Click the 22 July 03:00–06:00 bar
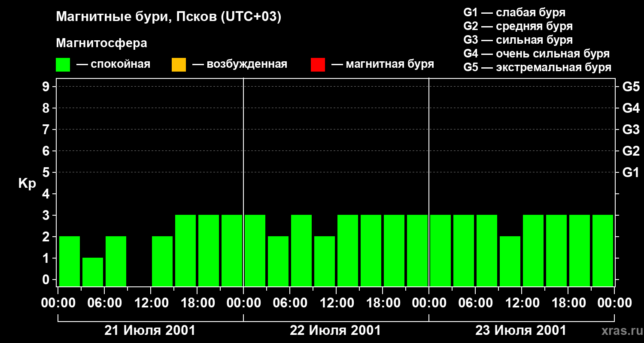The height and width of the screenshot is (343, 644). tap(278, 261)
